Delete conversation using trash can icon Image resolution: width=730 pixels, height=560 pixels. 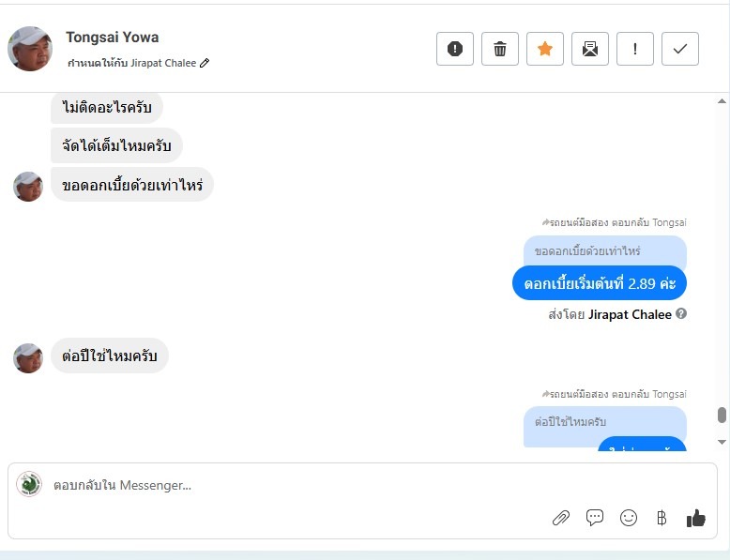(500, 49)
